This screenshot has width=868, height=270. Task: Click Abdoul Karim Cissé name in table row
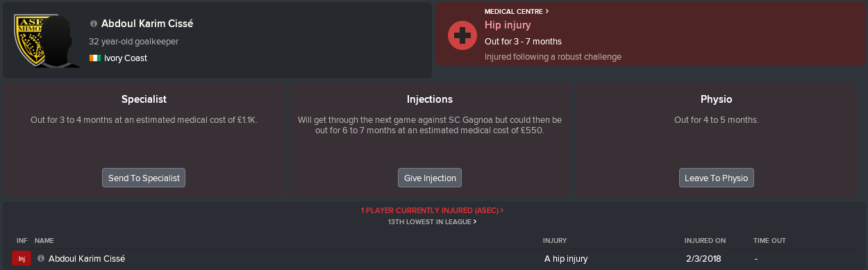tap(87, 259)
